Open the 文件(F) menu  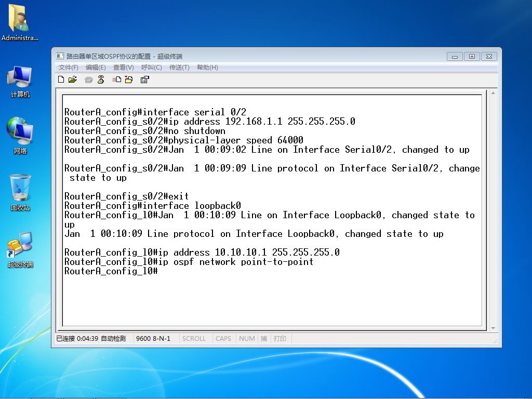(x=68, y=67)
